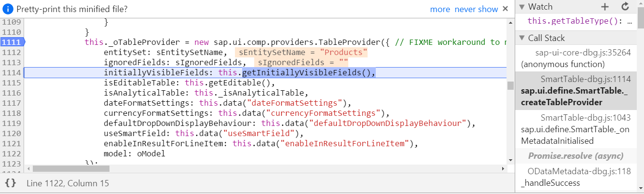Collapse the Call Stack section
This screenshot has height=194, width=644.
(522, 38)
